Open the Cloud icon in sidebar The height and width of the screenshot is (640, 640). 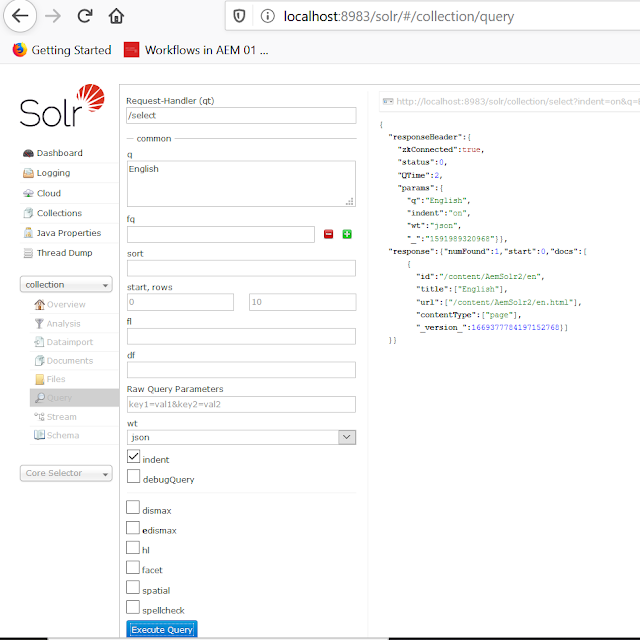tap(28, 193)
